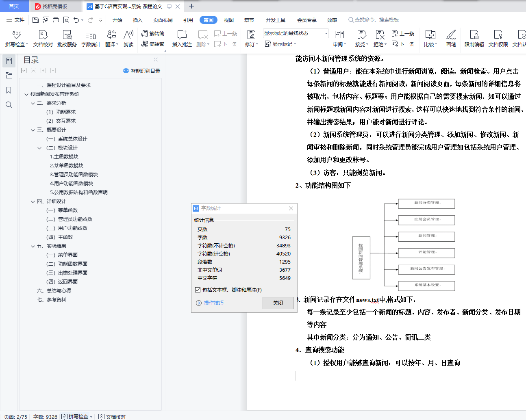Collapse all outline levels with up-chevron button

33,71
